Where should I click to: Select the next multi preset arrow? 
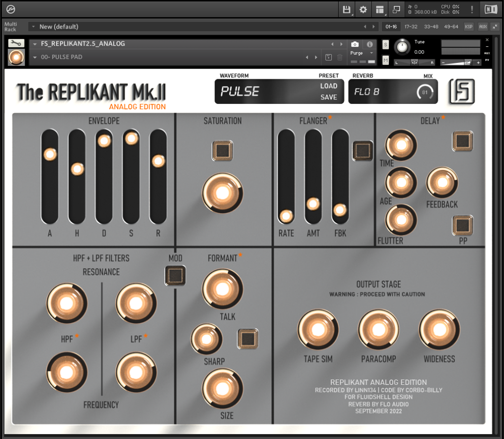(x=373, y=27)
